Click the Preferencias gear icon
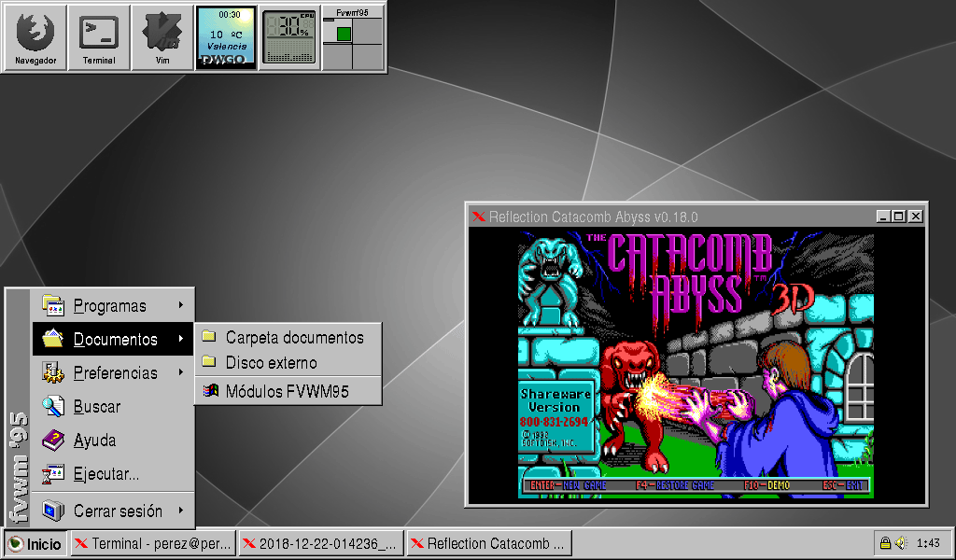This screenshot has height=560, width=956. tap(53, 371)
